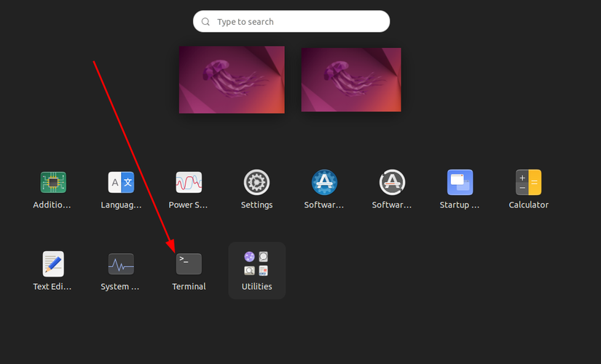Open the Settings gear app
The image size is (601, 364).
click(x=257, y=183)
